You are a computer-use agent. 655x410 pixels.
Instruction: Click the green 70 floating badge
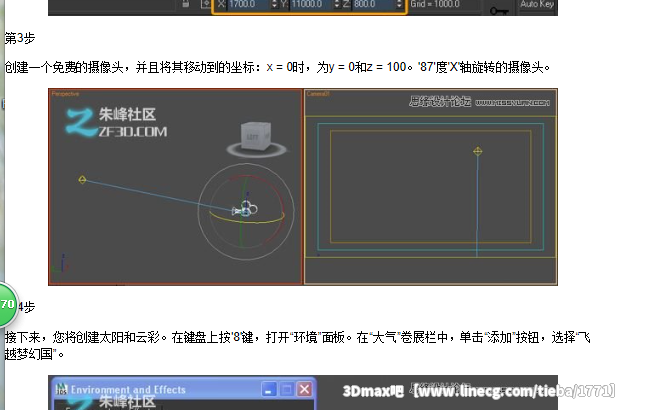coord(8,304)
